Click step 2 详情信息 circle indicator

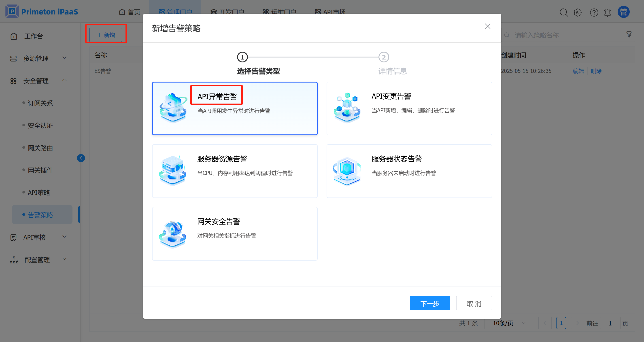pyautogui.click(x=383, y=57)
